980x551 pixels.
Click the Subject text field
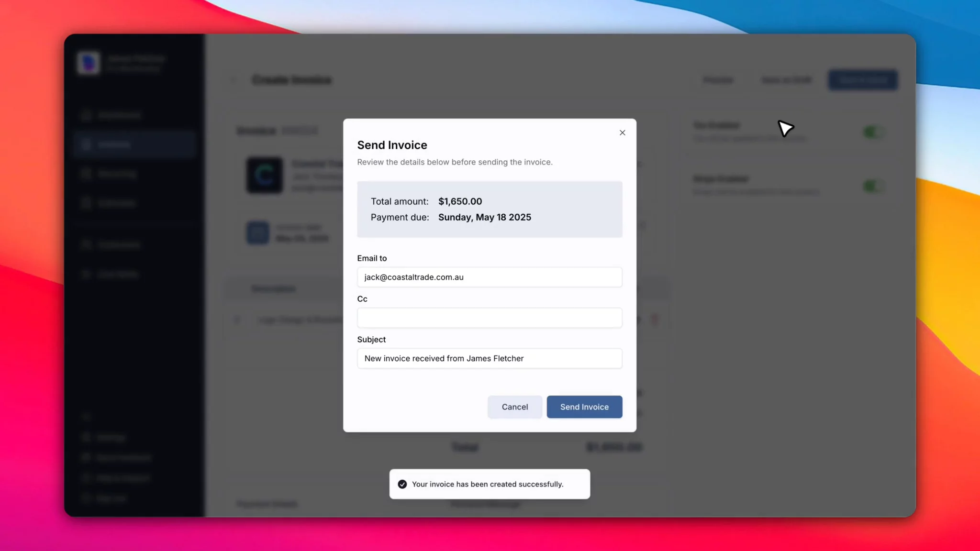tap(489, 359)
